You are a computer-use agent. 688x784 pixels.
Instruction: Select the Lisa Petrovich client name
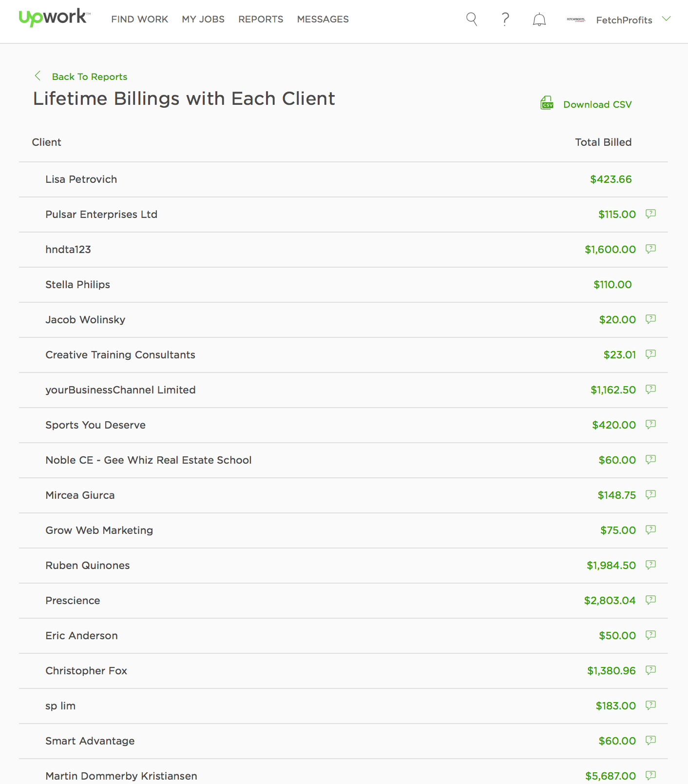pos(81,179)
